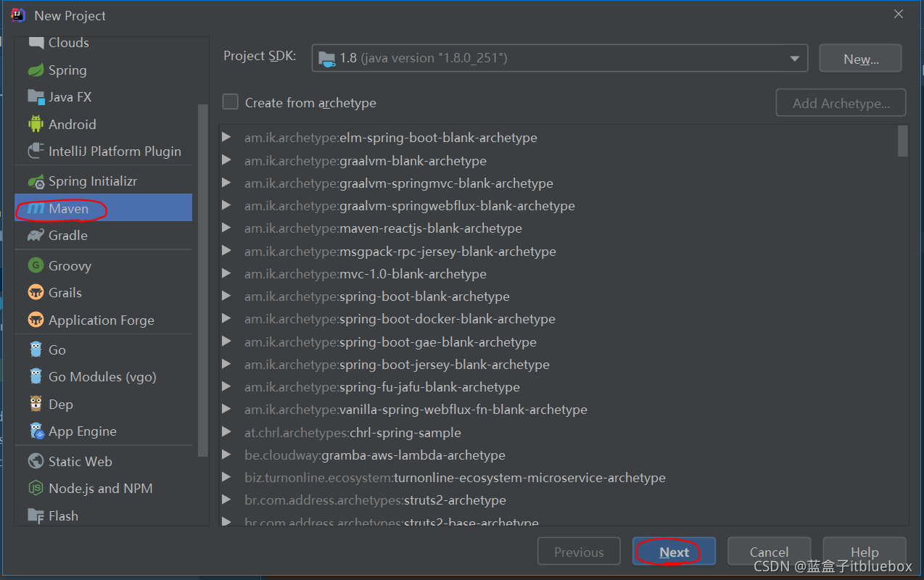Click the Grails icon
Screen dimensions: 924x580
coord(36,292)
